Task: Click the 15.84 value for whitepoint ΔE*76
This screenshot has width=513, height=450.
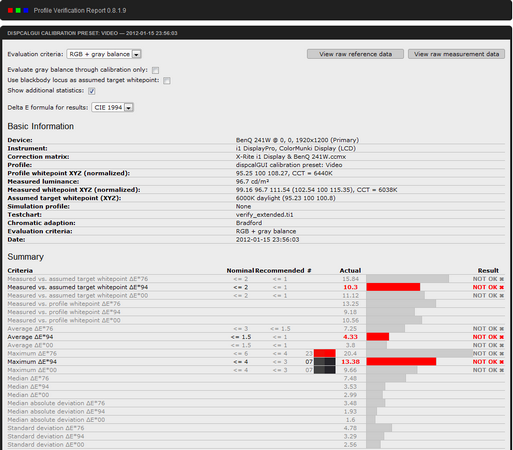Action: [350, 279]
